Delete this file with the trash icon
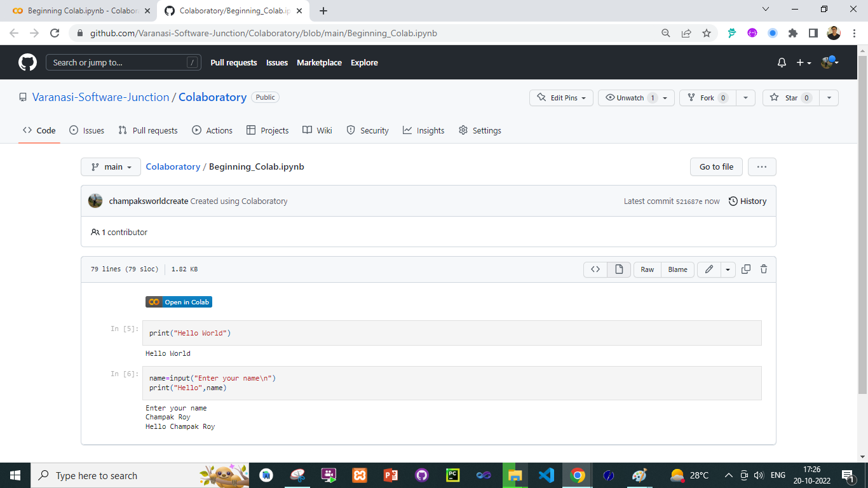The width and height of the screenshot is (868, 488). coord(764,269)
